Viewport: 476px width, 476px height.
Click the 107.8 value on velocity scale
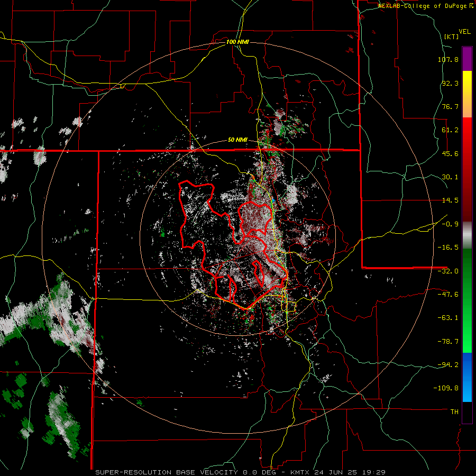(x=448, y=59)
